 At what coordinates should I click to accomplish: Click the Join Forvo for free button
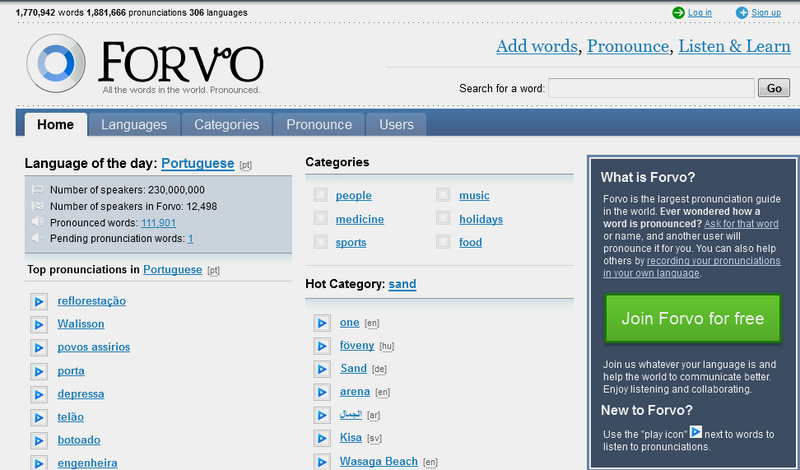(x=692, y=318)
